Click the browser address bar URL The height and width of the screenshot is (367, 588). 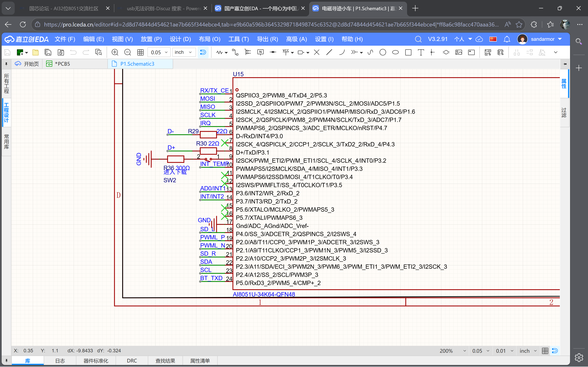coord(267,24)
